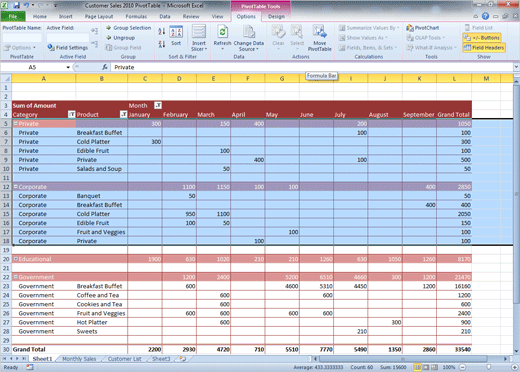Switch to Page Break Preview in status bar

(x=434, y=367)
